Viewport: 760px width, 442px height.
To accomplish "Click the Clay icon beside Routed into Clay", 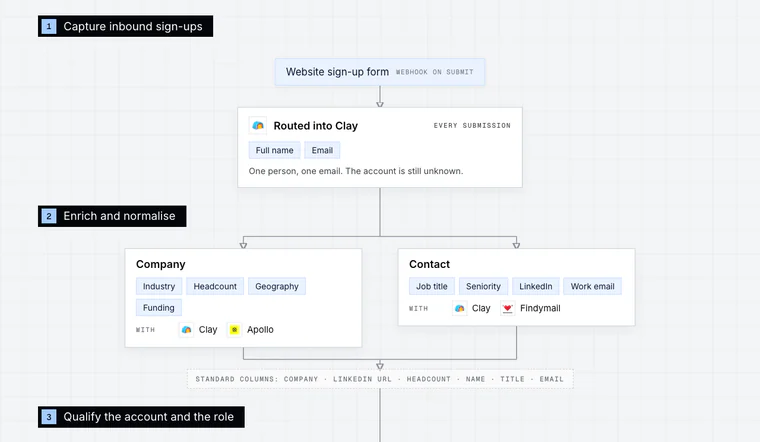I will click(258, 126).
